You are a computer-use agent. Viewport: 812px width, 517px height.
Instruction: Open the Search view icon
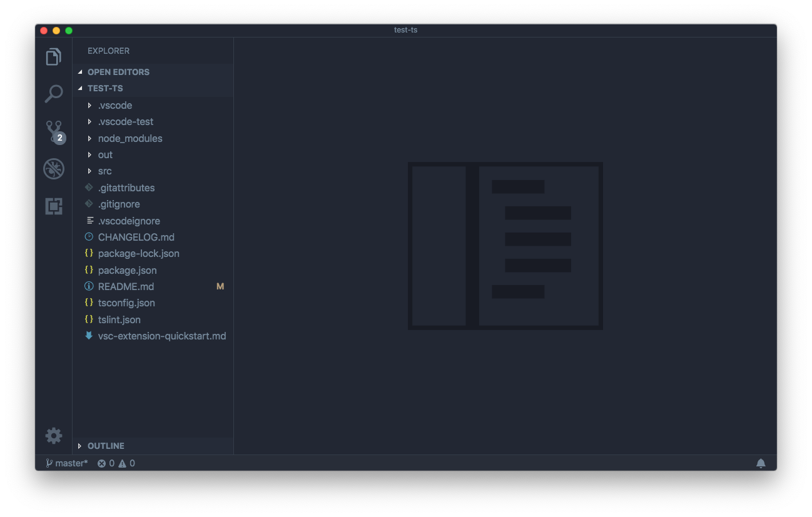click(x=54, y=94)
